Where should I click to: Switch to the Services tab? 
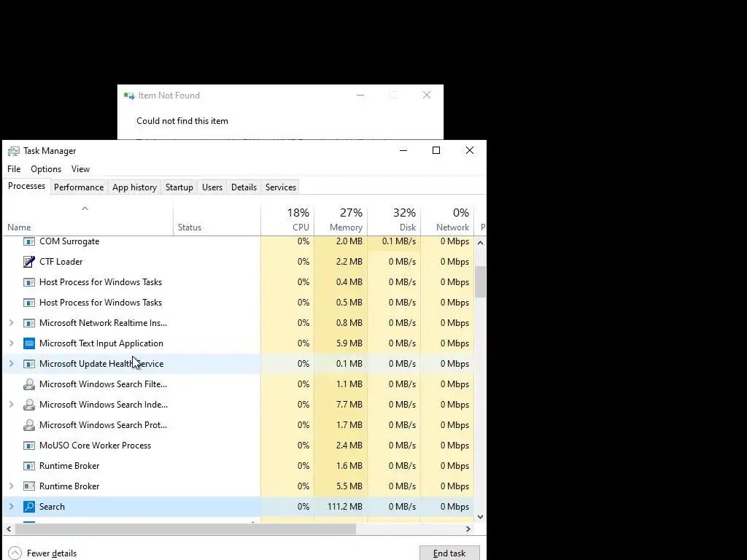(x=281, y=187)
